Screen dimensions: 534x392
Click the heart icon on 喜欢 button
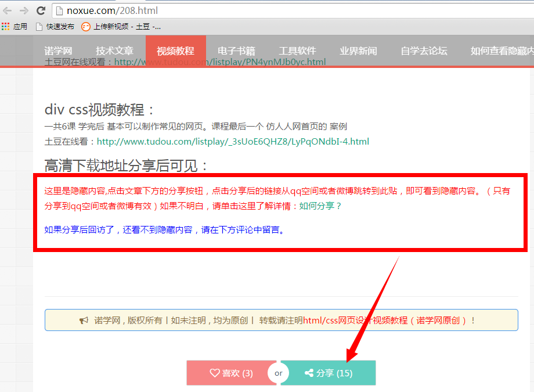click(215, 373)
